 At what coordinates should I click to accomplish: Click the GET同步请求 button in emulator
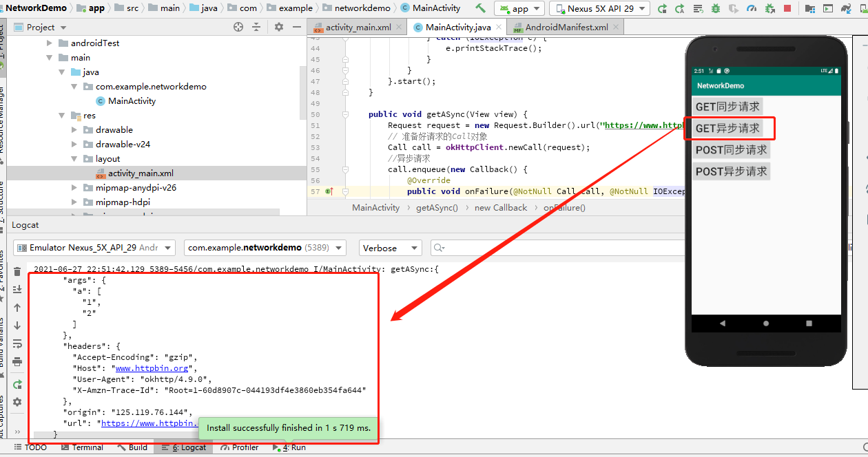coord(727,107)
